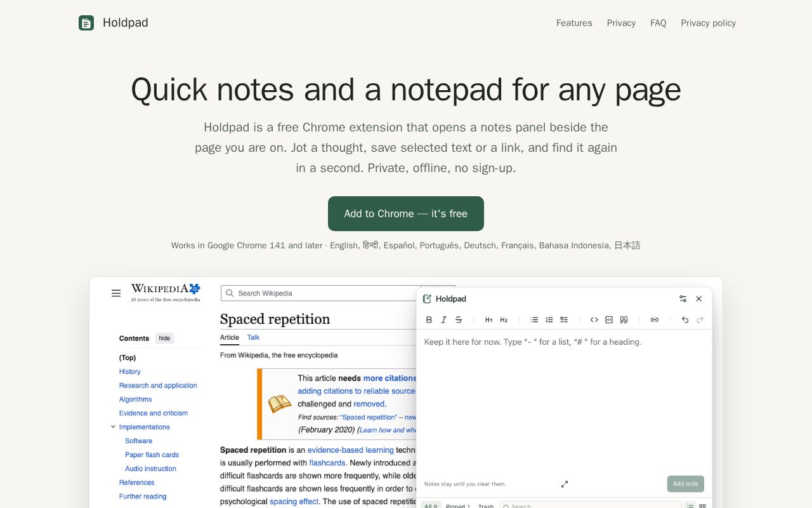Follow the flashcards link in the article
This screenshot has height=508, width=812.
pos(327,463)
